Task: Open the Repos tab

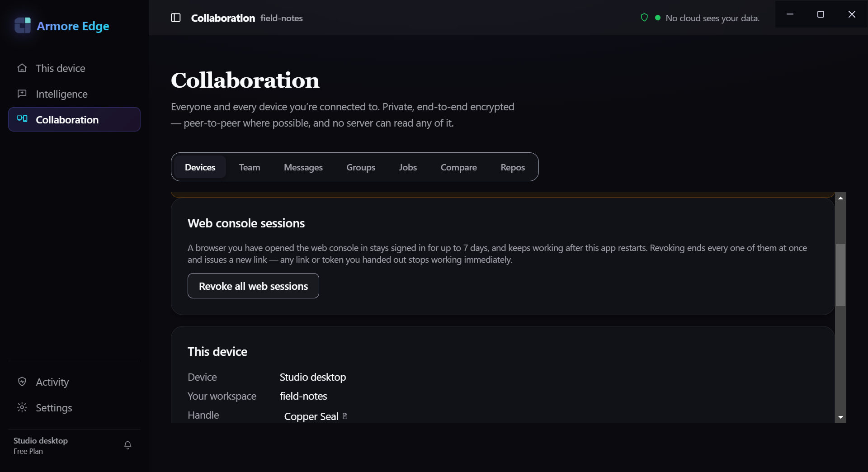Action: [x=513, y=167]
